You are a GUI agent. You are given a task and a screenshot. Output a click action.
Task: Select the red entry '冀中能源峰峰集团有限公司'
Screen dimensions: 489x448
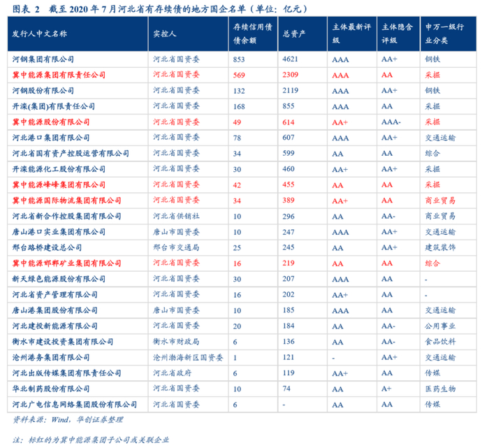click(59, 185)
